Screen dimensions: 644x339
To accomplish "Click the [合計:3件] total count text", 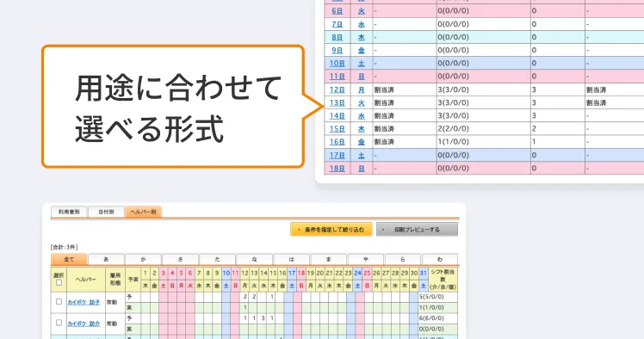I will [x=64, y=247].
